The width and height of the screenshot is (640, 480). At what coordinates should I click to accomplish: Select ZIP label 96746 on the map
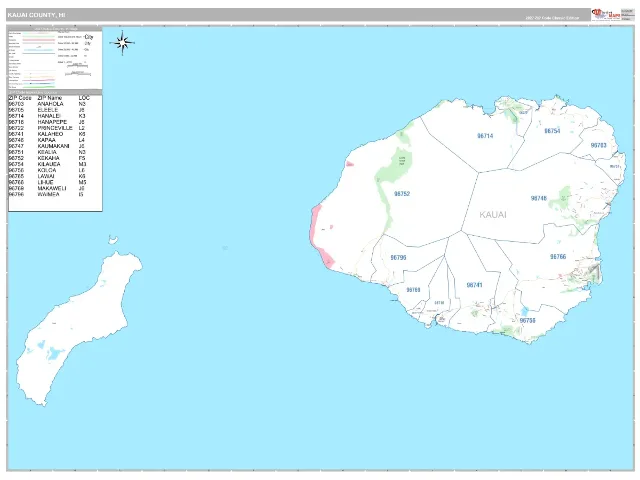tap(538, 198)
